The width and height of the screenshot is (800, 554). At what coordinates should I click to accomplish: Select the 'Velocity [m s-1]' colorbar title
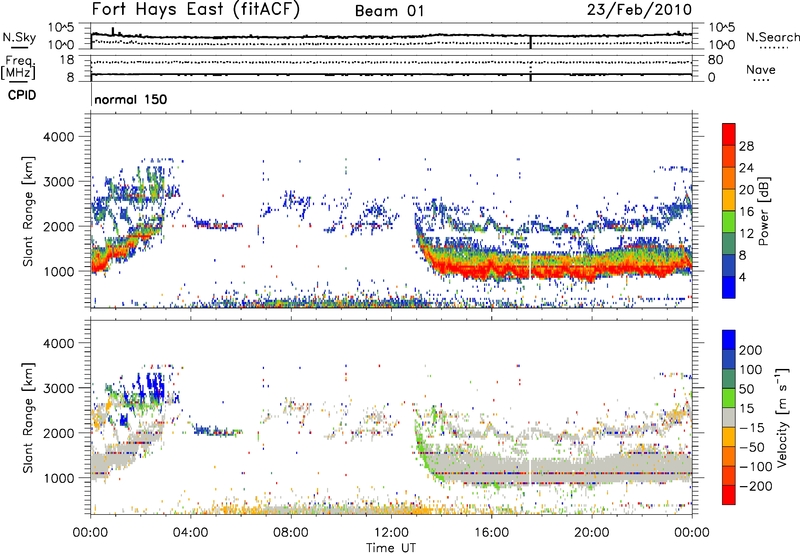(781, 418)
